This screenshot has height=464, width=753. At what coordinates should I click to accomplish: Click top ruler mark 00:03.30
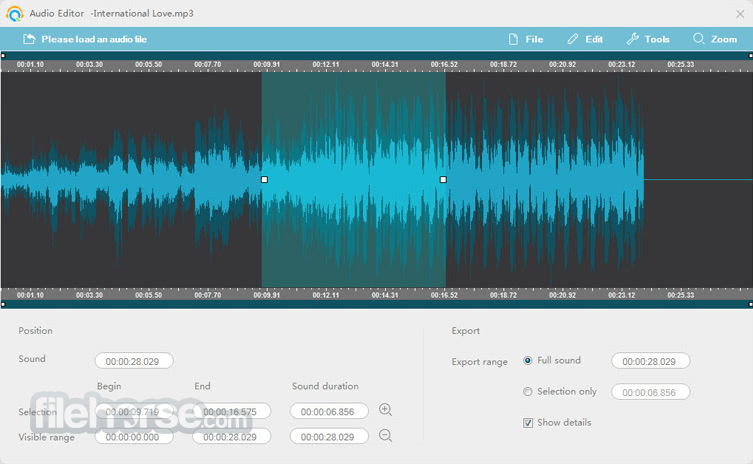[89, 64]
